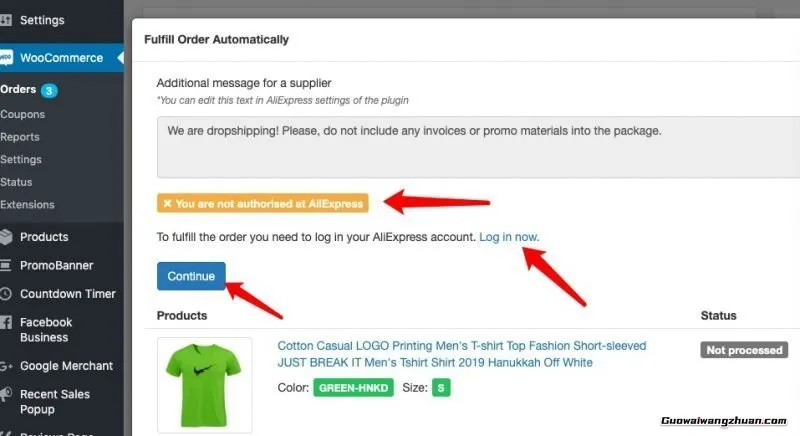Click the GREEN-HNKD color label
The image size is (800, 436).
pyautogui.click(x=354, y=388)
